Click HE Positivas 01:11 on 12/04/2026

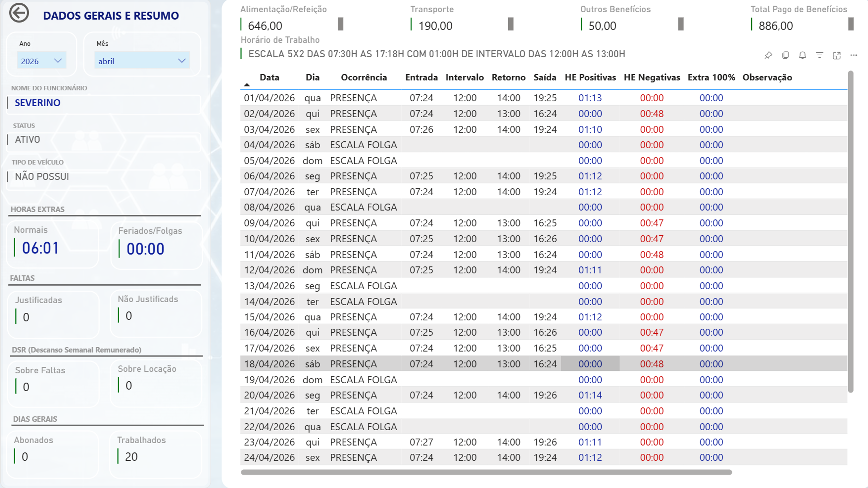pos(590,270)
